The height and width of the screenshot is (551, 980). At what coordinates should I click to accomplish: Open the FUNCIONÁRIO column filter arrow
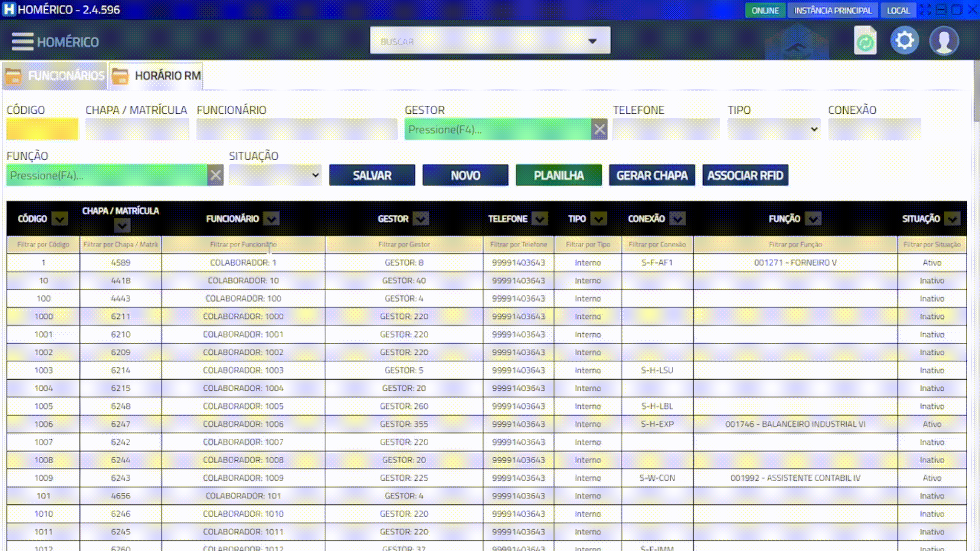pyautogui.click(x=271, y=219)
